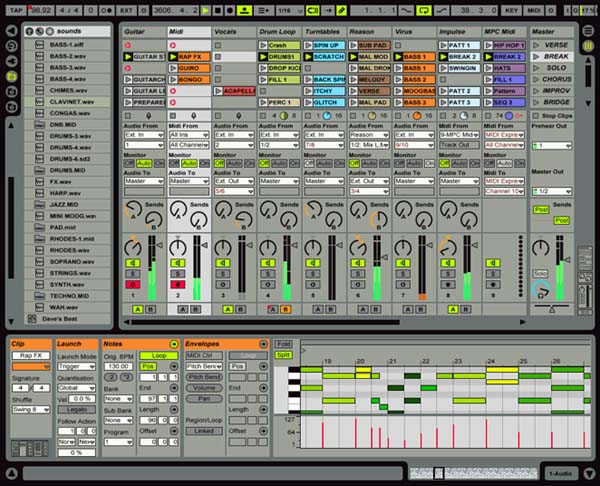Open Vocals Audio To Ext. Out dropdown
The image size is (600, 486).
(234, 181)
